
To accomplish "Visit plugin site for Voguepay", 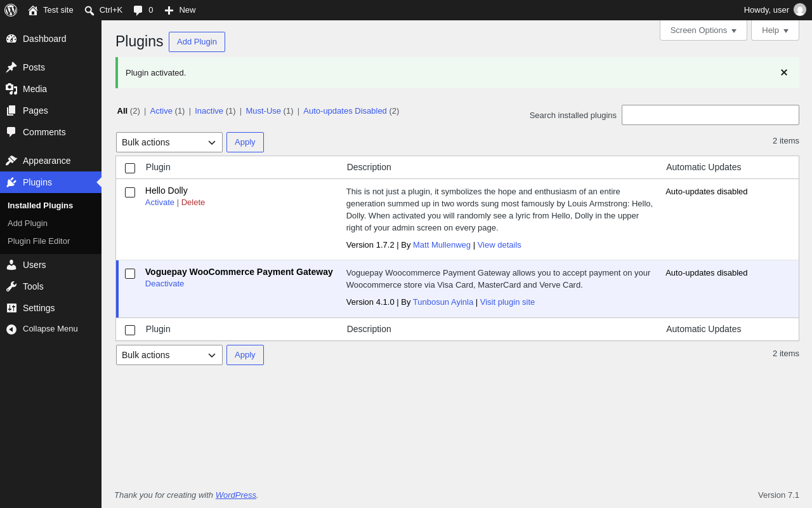I will [507, 302].
